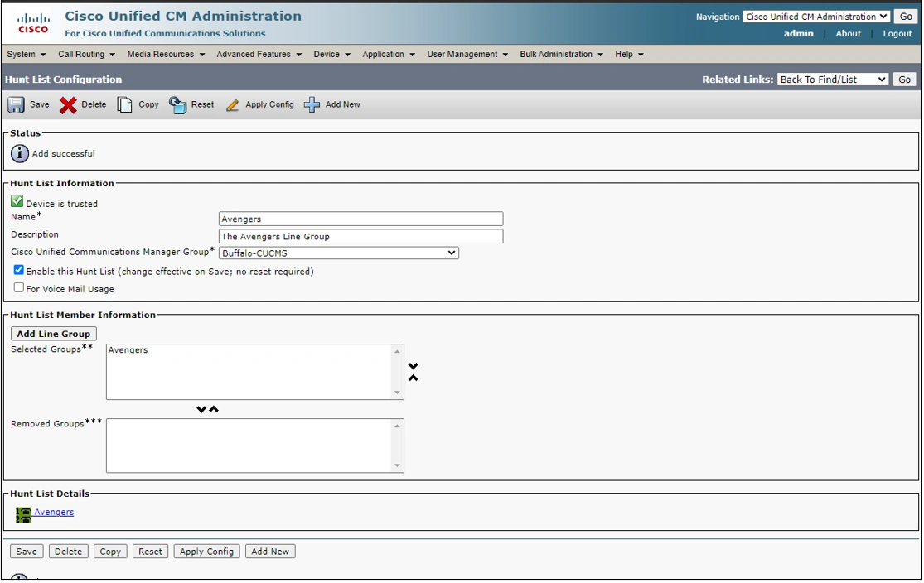Screen dimensions: 924x583
Task: Click the bottom Delete button
Action: 68,552
